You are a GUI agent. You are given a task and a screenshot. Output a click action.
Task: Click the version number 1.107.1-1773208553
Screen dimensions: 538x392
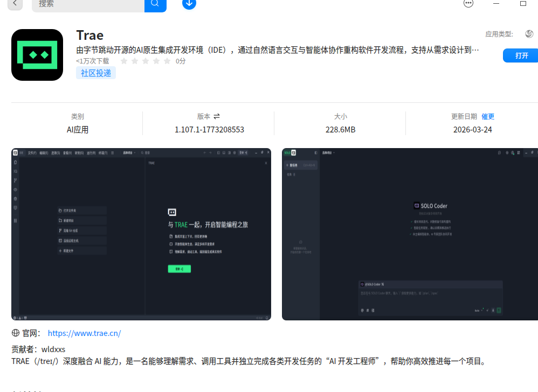coord(209,130)
